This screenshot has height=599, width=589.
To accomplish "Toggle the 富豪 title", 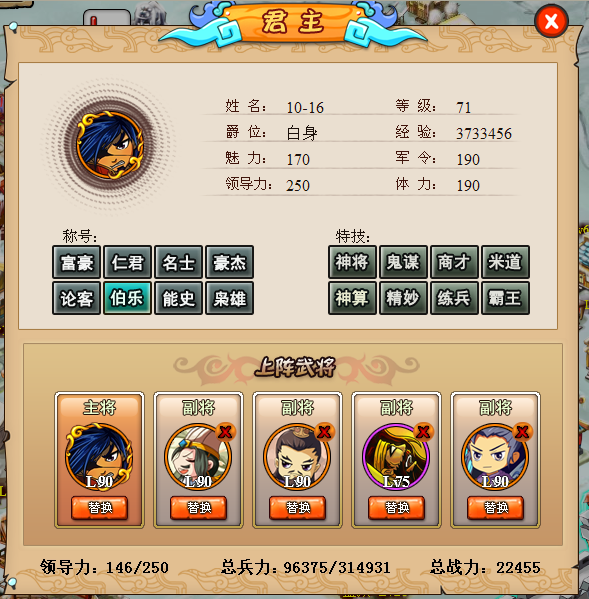I will point(76,262).
